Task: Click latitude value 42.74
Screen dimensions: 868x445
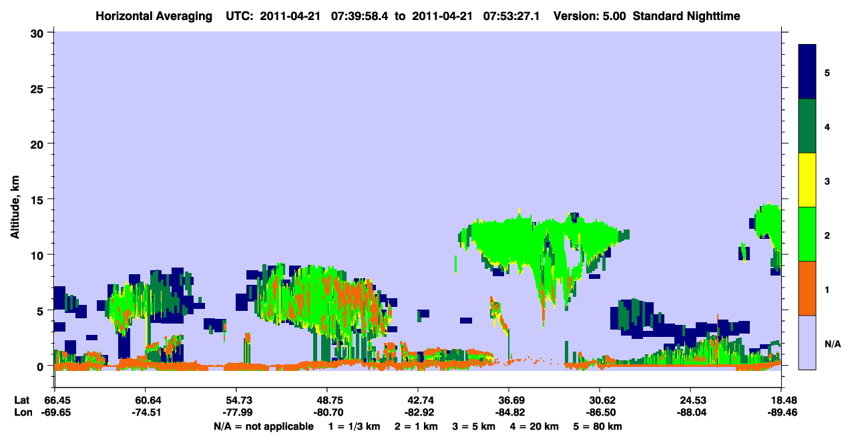Action: (417, 400)
